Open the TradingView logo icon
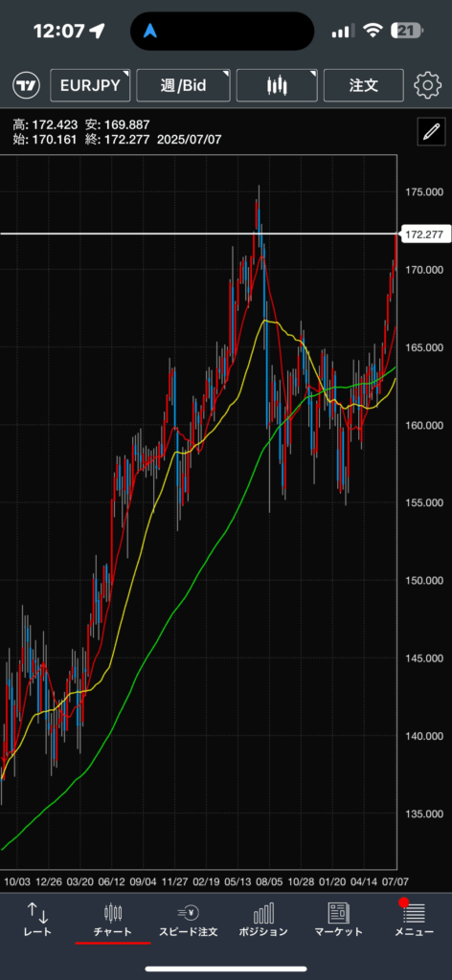The height and width of the screenshot is (980, 452). pos(26,85)
